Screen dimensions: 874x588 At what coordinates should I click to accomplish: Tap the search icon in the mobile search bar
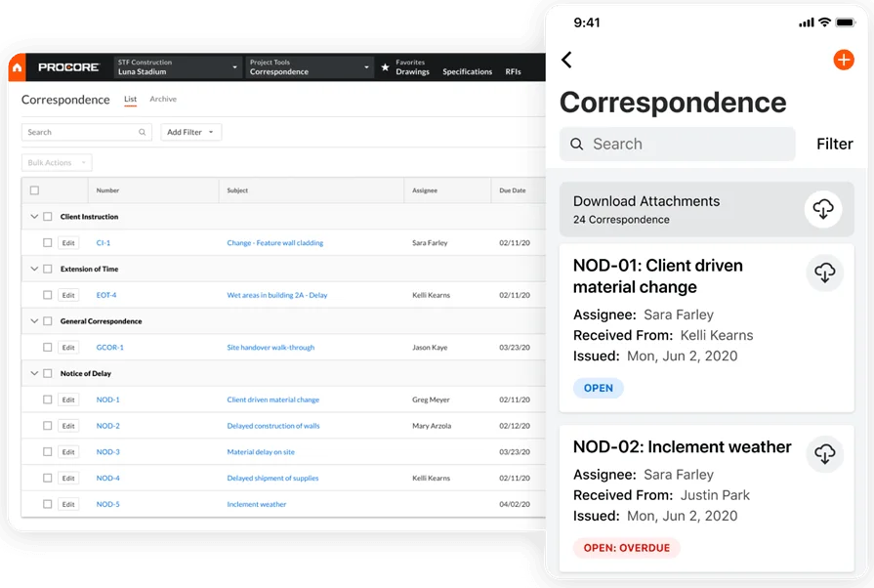click(x=576, y=144)
